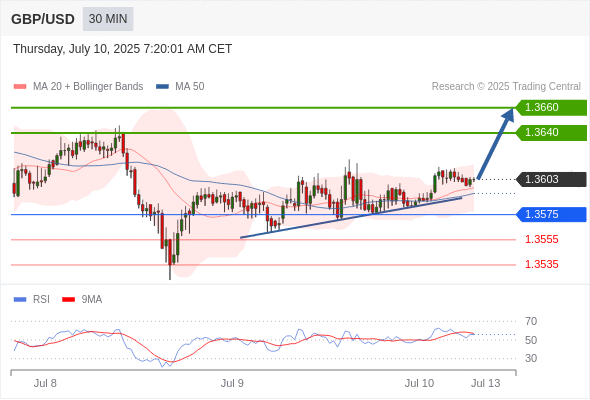Toggle the RSI legend label
Viewport: 590px width, 400px height.
click(x=41, y=300)
